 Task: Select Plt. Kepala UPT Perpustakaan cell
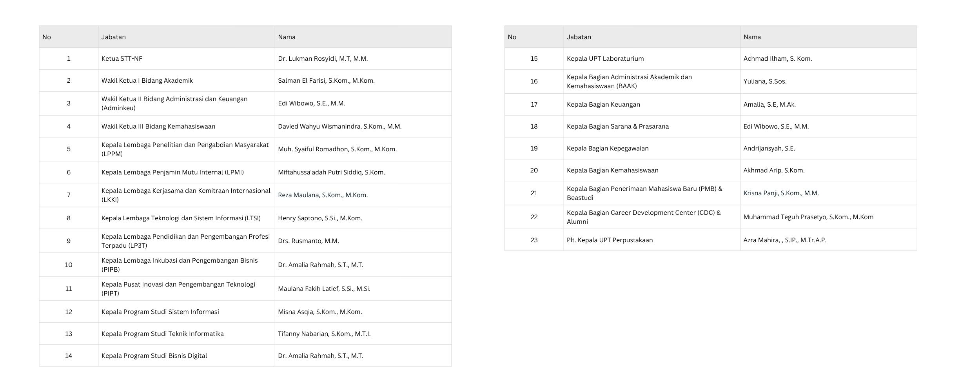pos(610,240)
